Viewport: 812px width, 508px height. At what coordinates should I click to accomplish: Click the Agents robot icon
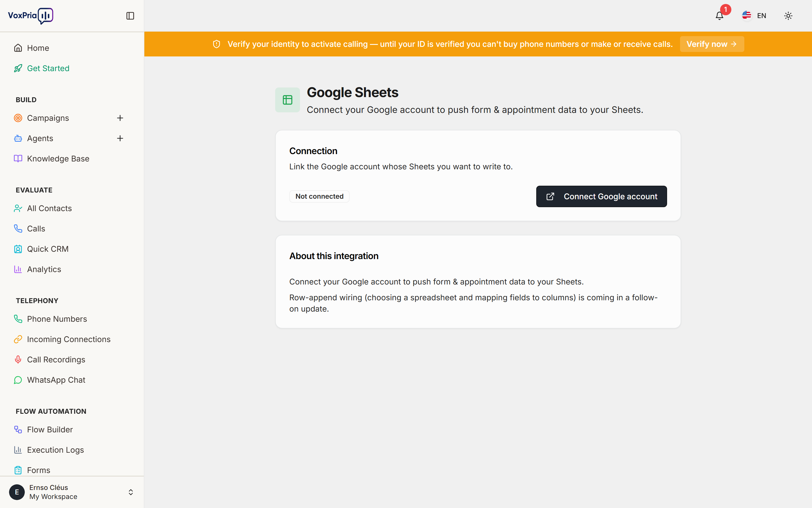tap(18, 138)
